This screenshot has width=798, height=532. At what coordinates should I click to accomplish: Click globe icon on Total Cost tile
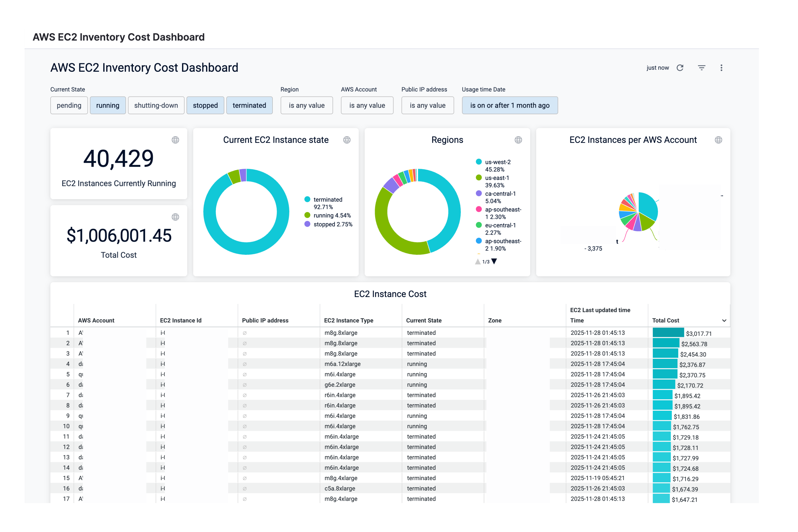click(176, 217)
